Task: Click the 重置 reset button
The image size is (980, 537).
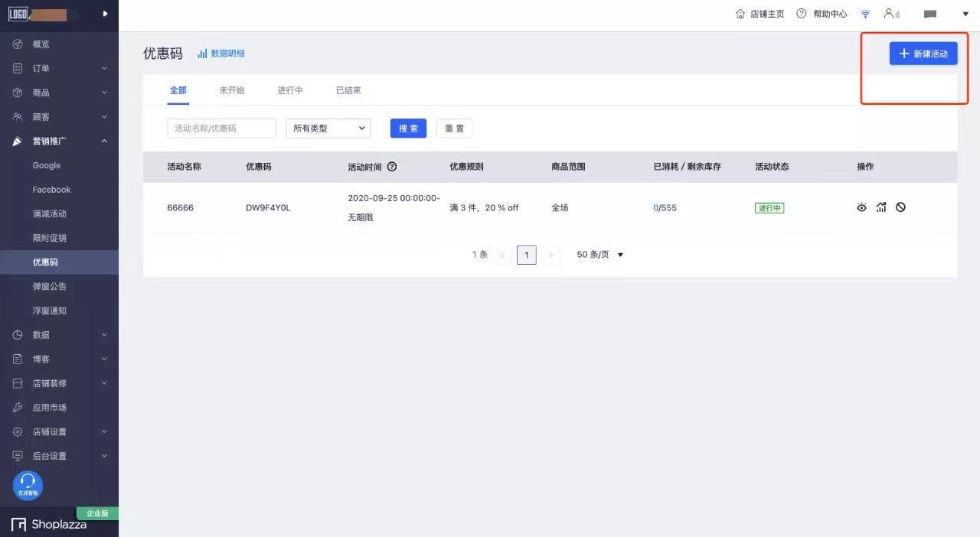Action: [454, 129]
